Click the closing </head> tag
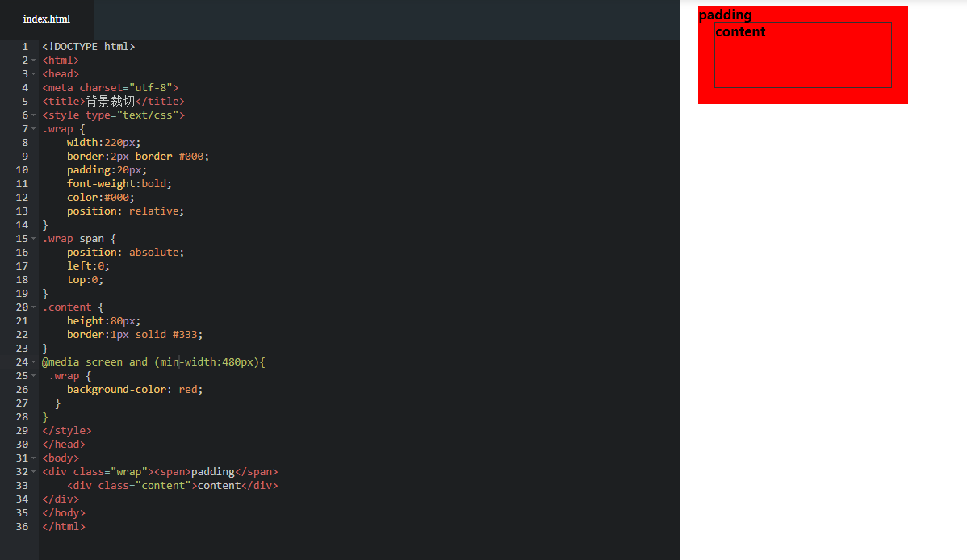This screenshot has width=967, height=560. [64, 445]
